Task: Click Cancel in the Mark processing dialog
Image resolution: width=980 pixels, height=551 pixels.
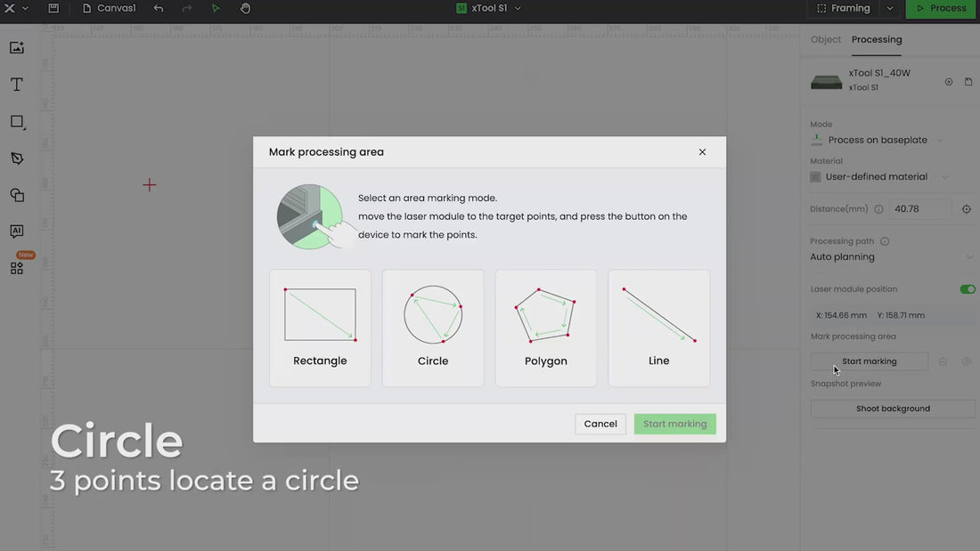Action: pos(600,424)
